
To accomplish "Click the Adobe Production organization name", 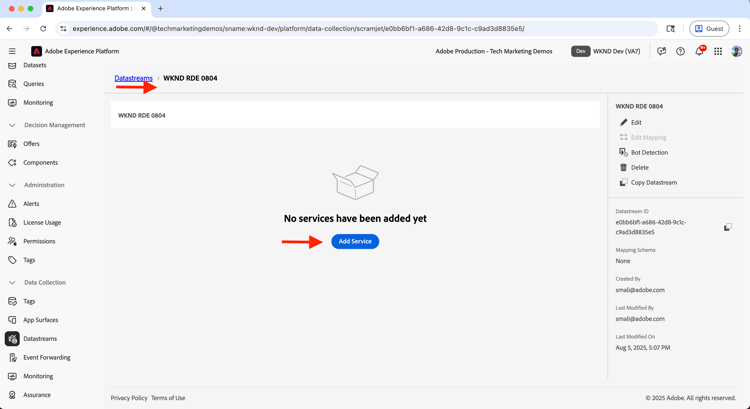I will tap(494, 51).
